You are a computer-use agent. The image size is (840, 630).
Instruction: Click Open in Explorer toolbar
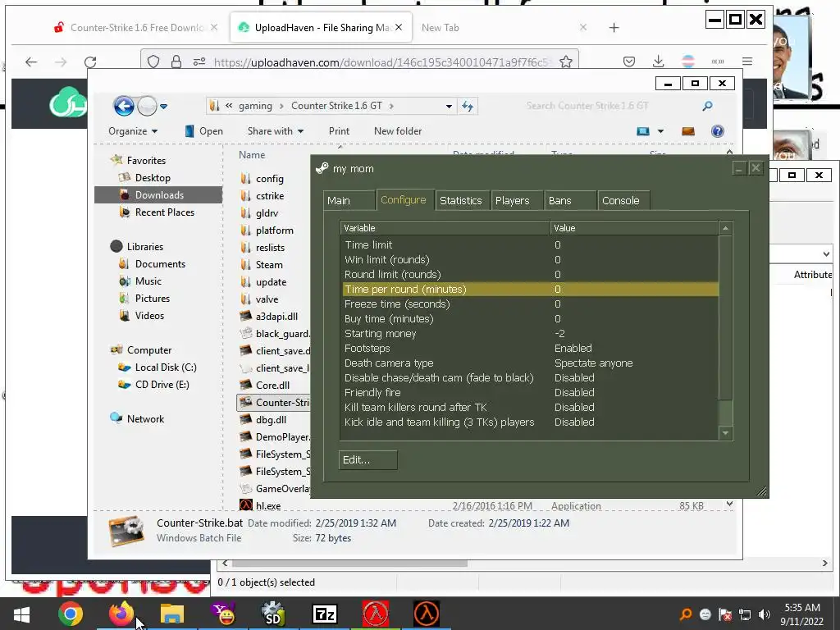(x=203, y=131)
